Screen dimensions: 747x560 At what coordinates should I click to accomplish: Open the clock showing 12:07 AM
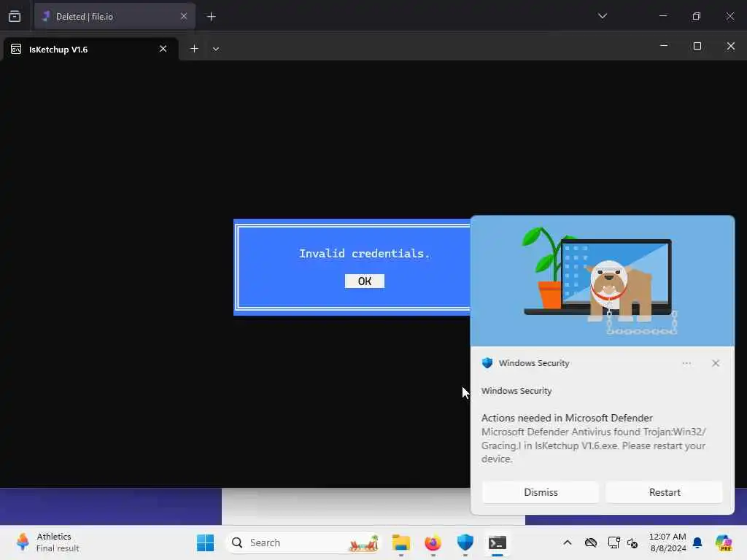tap(667, 542)
